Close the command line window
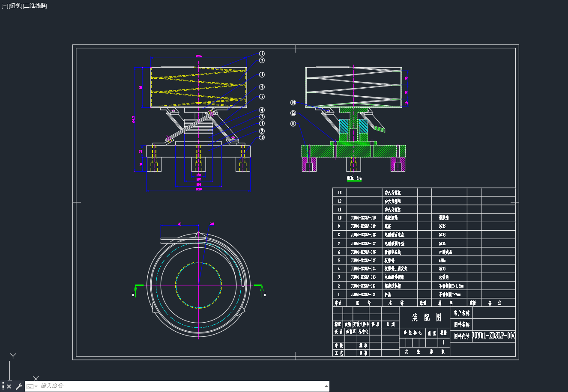This screenshot has height=392, width=568. [9, 386]
